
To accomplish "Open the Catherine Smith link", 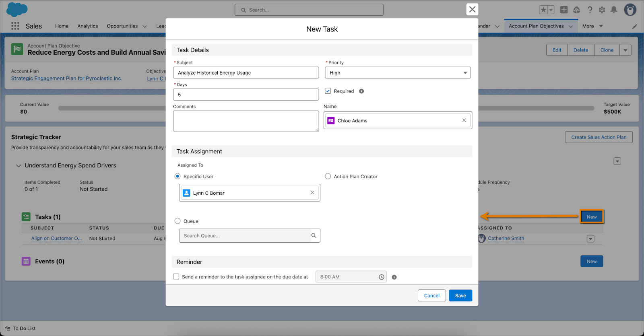I will point(506,238).
